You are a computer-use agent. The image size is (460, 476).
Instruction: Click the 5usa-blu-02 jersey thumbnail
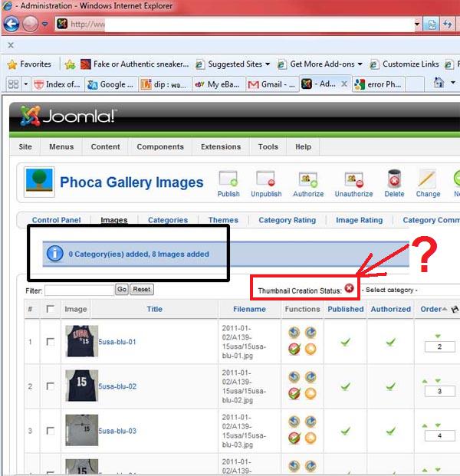click(x=81, y=386)
